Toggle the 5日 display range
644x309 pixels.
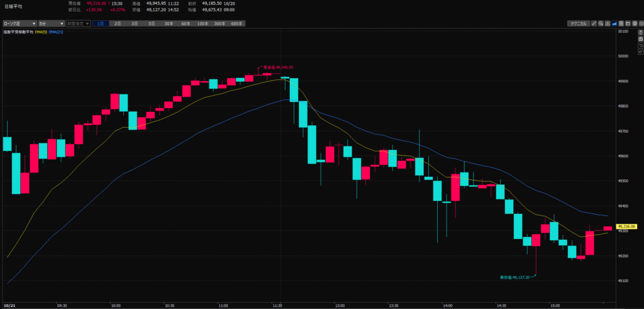[151, 23]
